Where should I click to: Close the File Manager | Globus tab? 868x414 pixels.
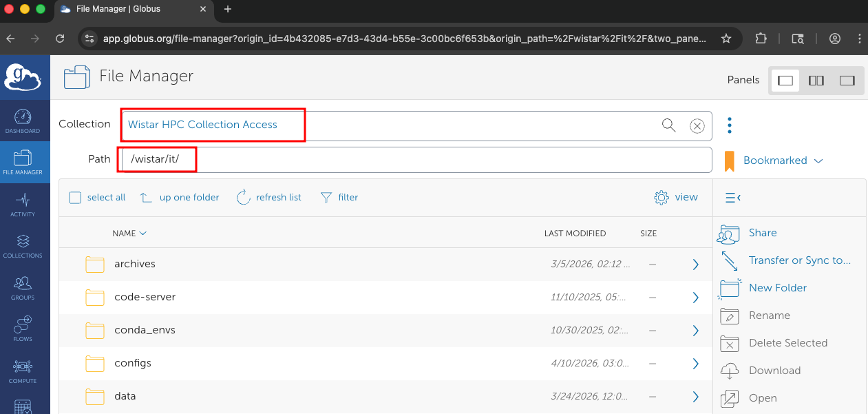click(x=204, y=10)
